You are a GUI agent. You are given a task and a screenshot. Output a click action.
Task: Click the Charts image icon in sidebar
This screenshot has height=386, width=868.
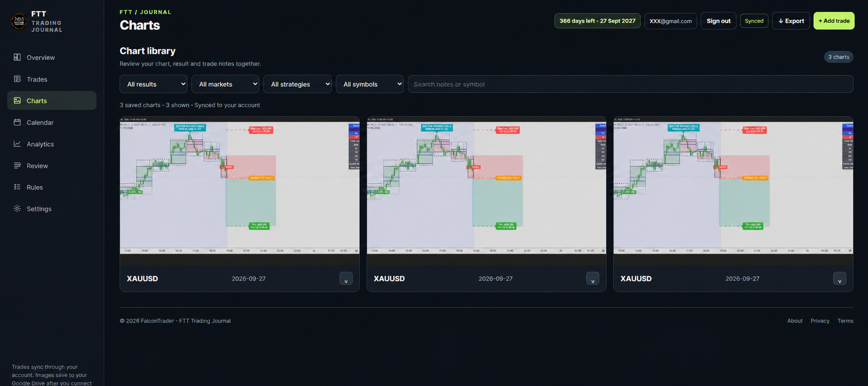pos(17,101)
